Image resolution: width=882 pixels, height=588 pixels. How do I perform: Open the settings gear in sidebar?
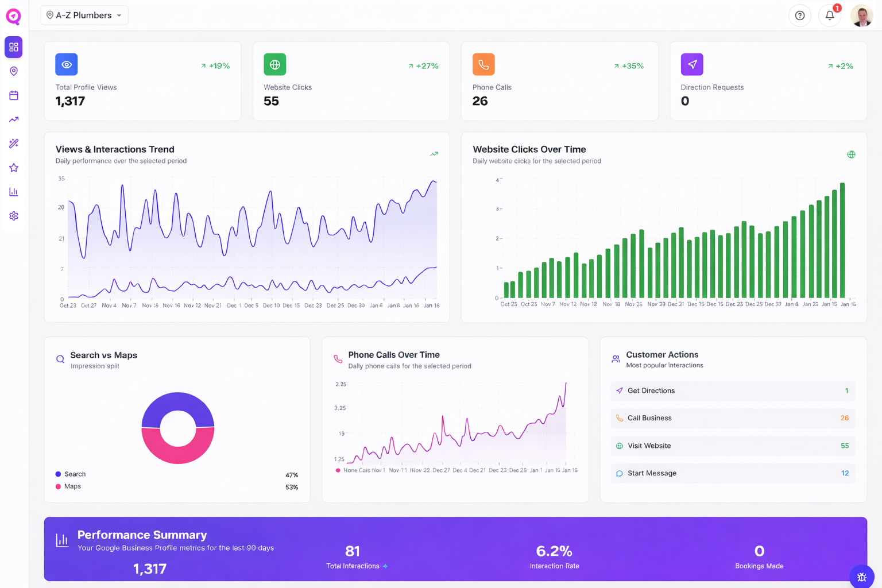coord(13,216)
